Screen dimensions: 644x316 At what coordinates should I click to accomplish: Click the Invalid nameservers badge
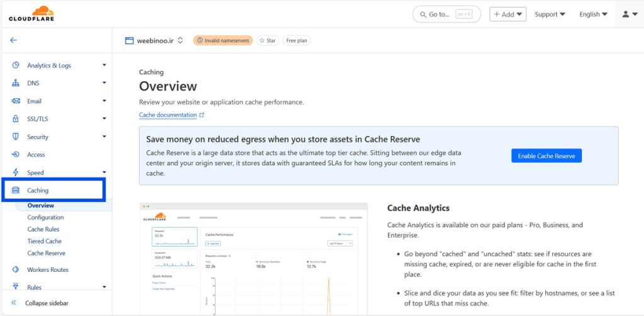(223, 41)
